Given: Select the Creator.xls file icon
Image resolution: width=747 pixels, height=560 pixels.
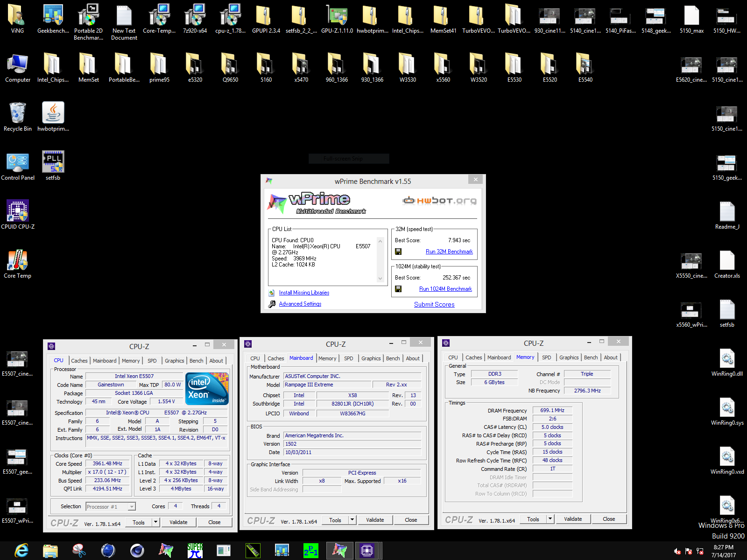Looking at the screenshot, I should coord(727,264).
